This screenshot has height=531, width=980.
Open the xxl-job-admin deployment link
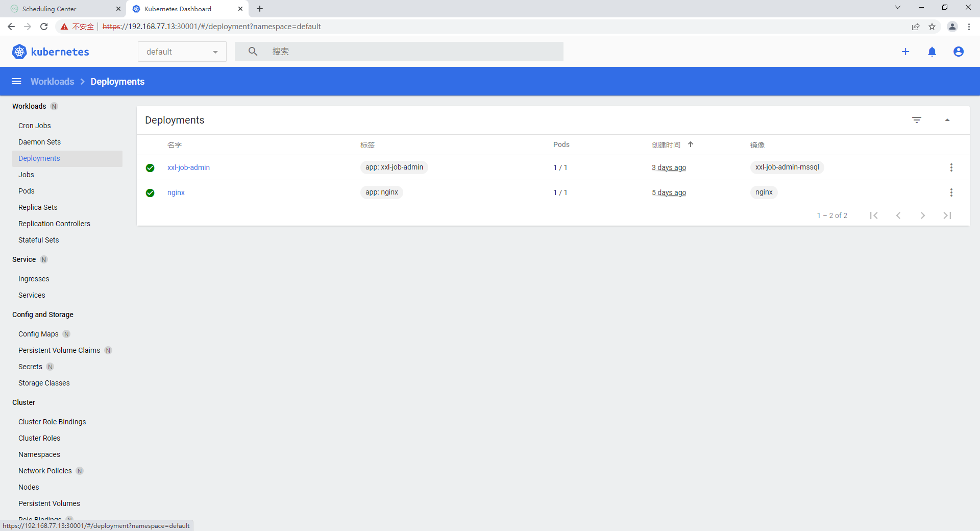coord(188,167)
